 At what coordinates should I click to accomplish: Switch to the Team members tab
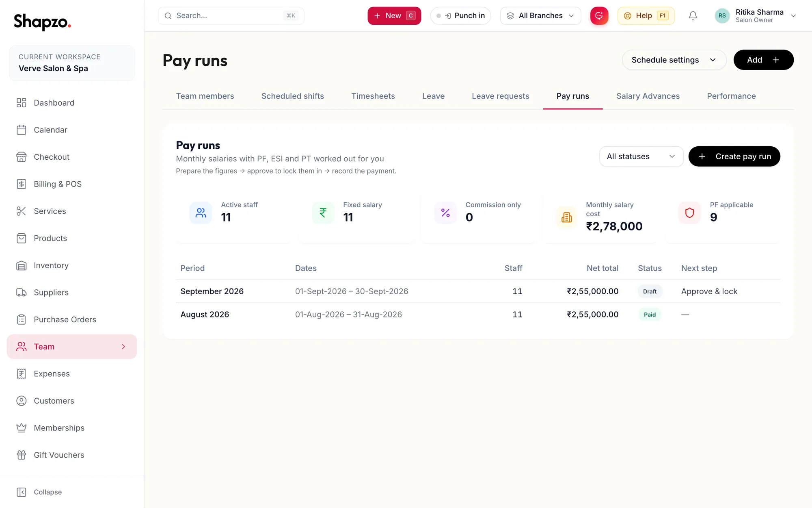click(x=205, y=96)
